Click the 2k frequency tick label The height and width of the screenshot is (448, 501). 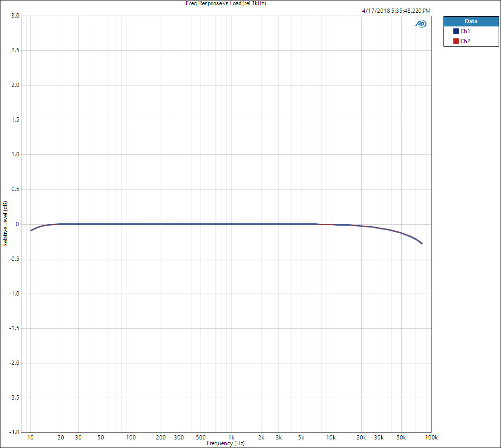coord(261,438)
